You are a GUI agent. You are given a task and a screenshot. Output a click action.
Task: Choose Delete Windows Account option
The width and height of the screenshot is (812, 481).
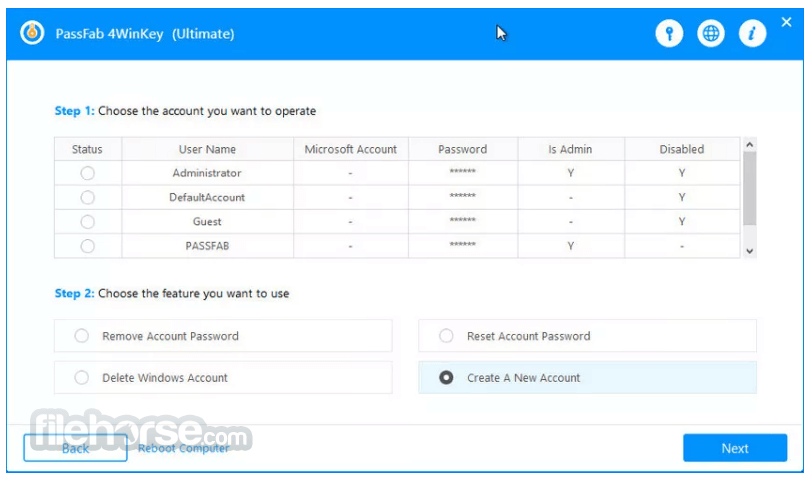(x=223, y=377)
